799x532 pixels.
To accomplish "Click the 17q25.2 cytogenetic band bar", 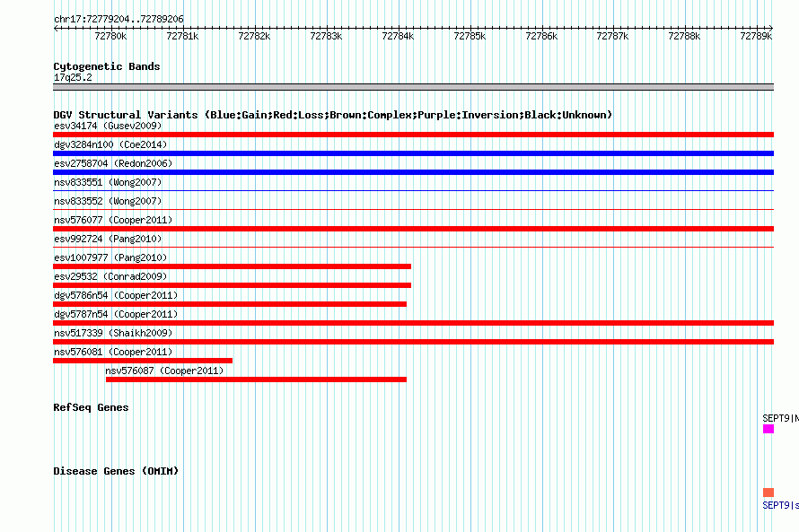I will 413,87.
